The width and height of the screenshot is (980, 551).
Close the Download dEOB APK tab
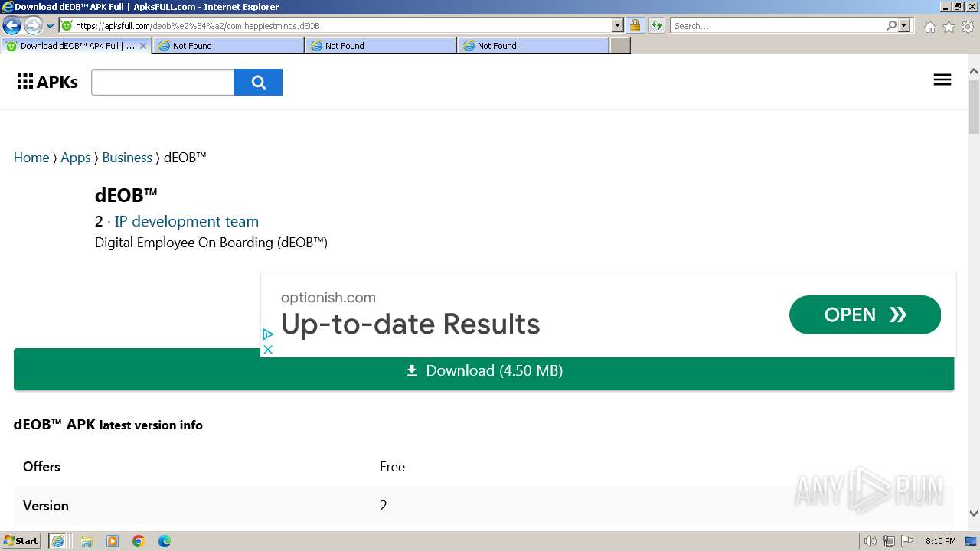point(142,46)
